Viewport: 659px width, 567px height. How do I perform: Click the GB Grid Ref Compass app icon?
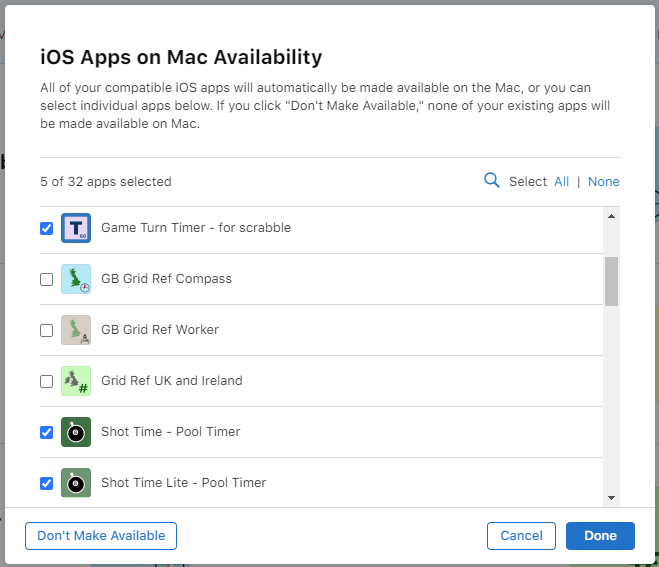76,279
